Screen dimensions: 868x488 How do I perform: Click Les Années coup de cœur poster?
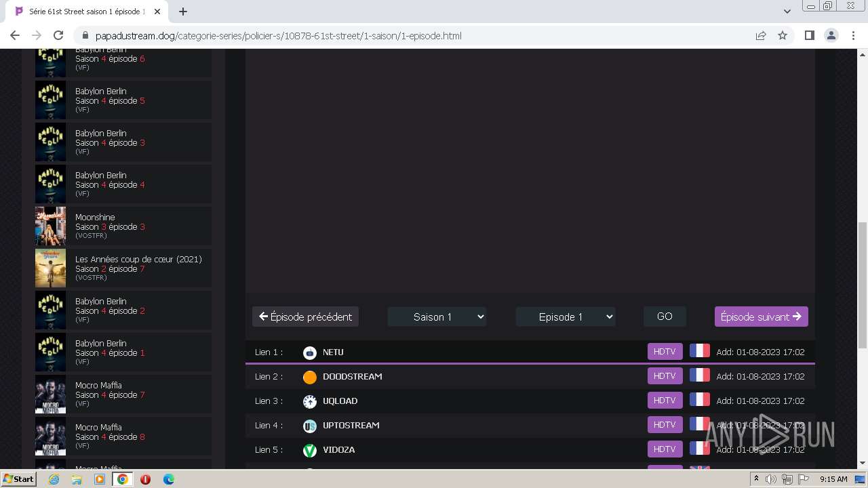tap(50, 268)
